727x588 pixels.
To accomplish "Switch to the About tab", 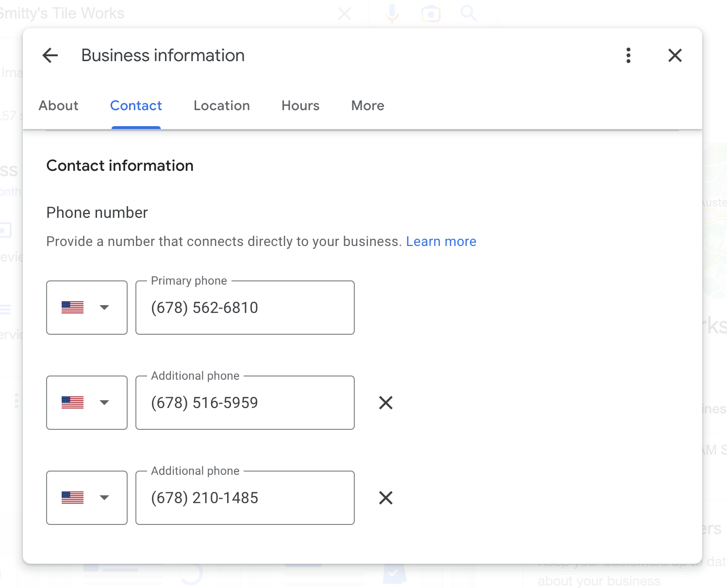I will [59, 105].
